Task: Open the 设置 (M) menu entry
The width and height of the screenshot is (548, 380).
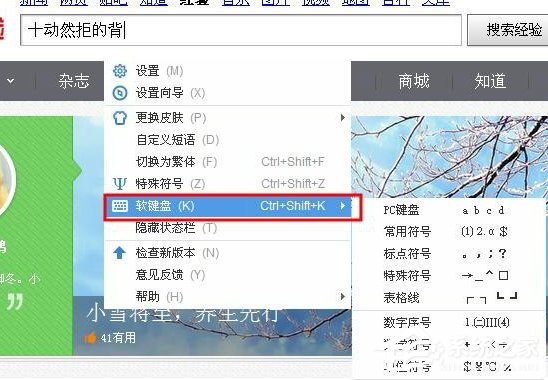Action: 227,71
